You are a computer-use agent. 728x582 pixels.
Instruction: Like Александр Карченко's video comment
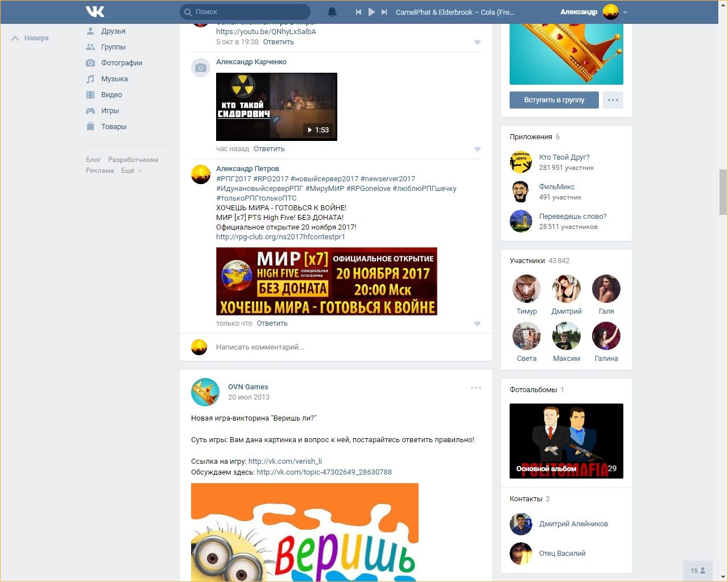[x=477, y=149]
